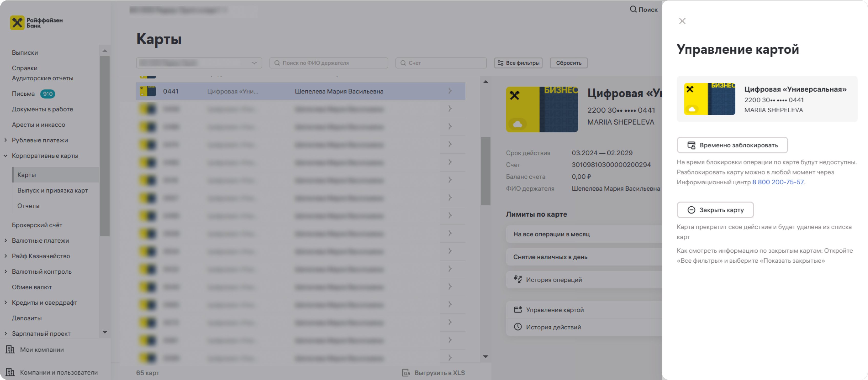
Task: Click Поиск in the top bar
Action: [644, 9]
